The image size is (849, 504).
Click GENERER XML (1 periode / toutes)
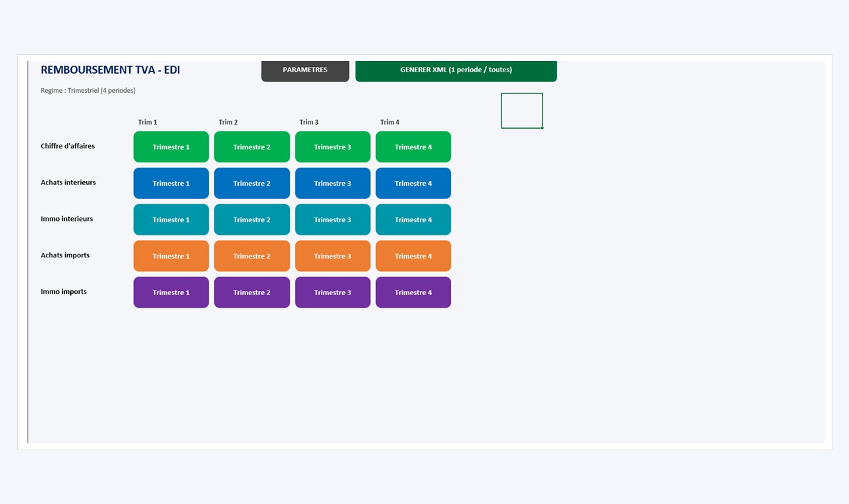[x=456, y=70]
